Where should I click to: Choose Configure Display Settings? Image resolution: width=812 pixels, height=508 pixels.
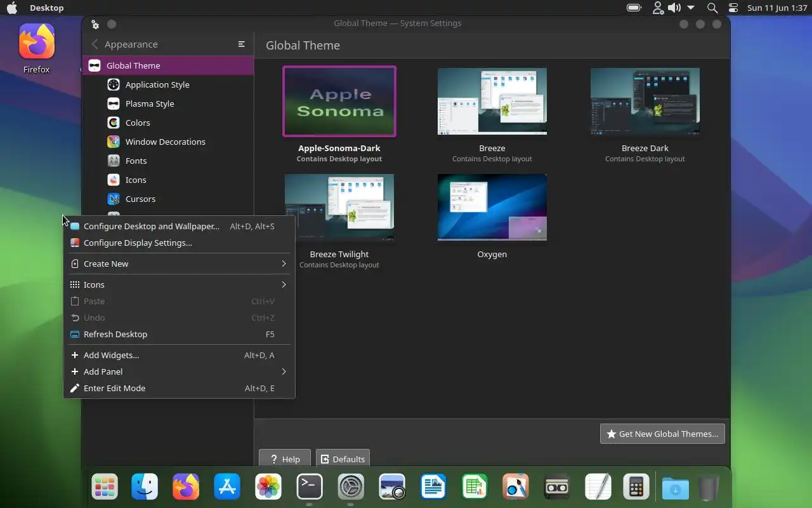180,243
